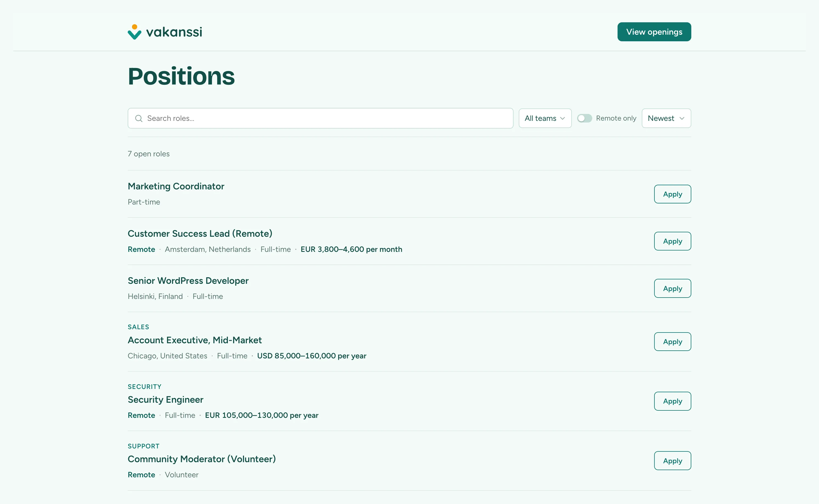Click the SALES team label
The image size is (819, 504).
(138, 327)
